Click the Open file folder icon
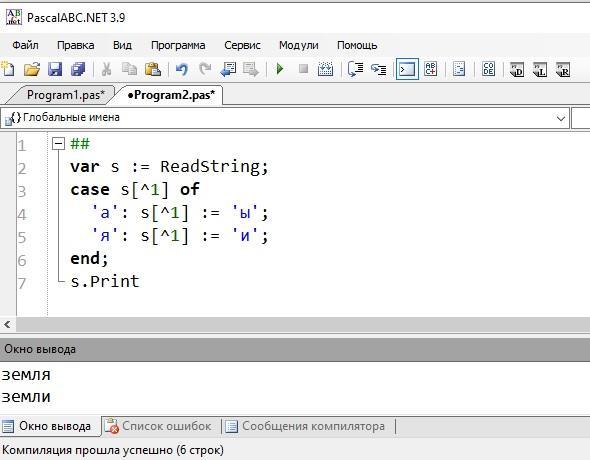This screenshot has height=460, width=590. pos(32,69)
